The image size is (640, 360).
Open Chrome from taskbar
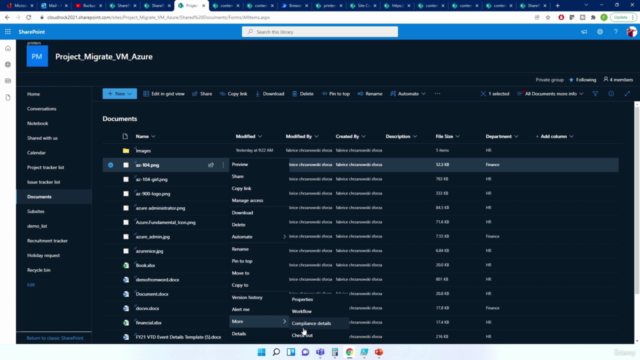tap(349, 352)
